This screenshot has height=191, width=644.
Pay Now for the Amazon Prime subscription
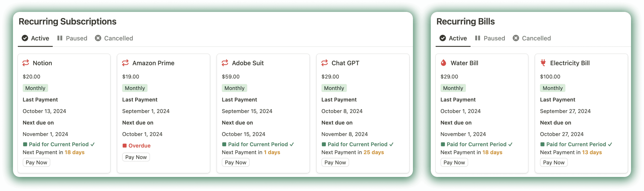pyautogui.click(x=136, y=157)
